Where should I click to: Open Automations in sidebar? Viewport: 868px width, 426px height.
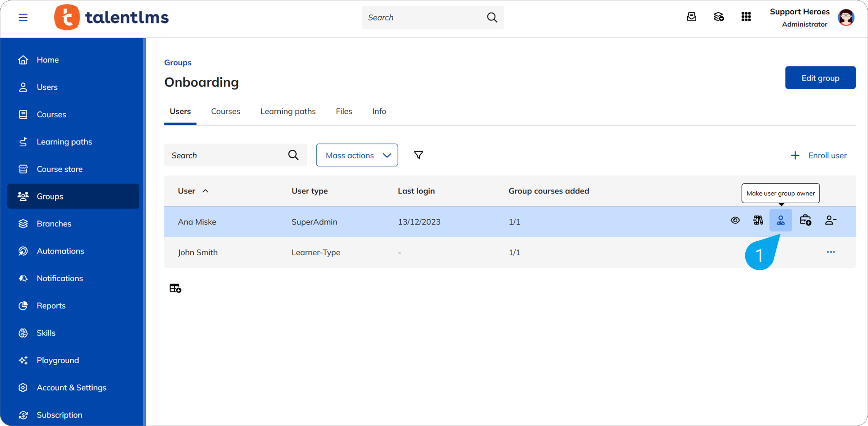tap(73, 251)
